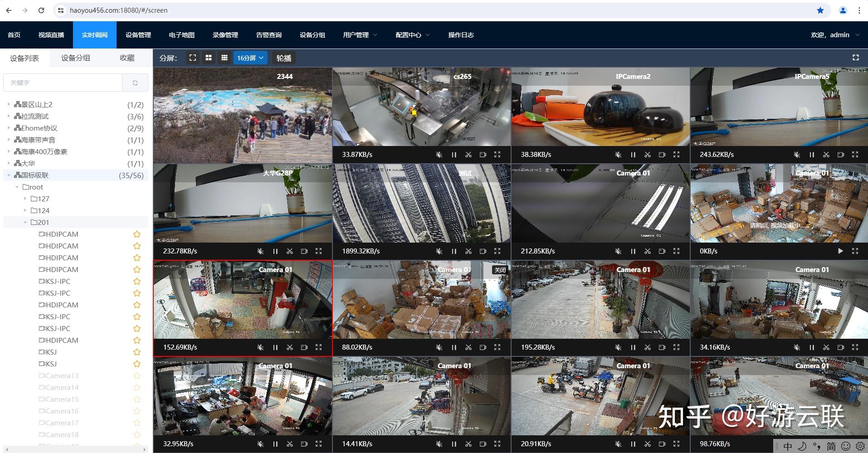Click the 轮播 rotation button

[283, 58]
